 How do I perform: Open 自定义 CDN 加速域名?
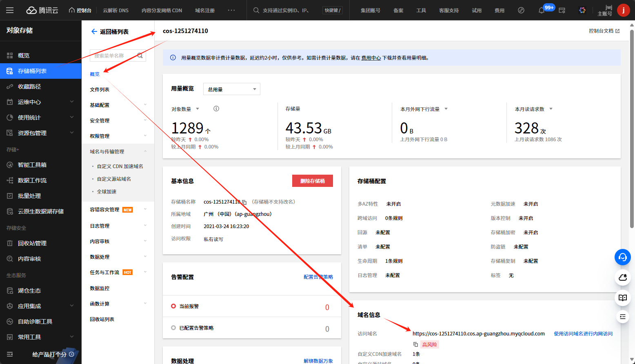[x=120, y=166]
